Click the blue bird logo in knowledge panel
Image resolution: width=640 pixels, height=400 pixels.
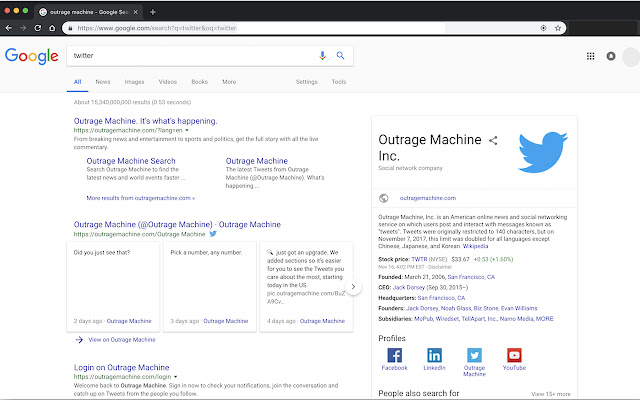click(x=542, y=152)
